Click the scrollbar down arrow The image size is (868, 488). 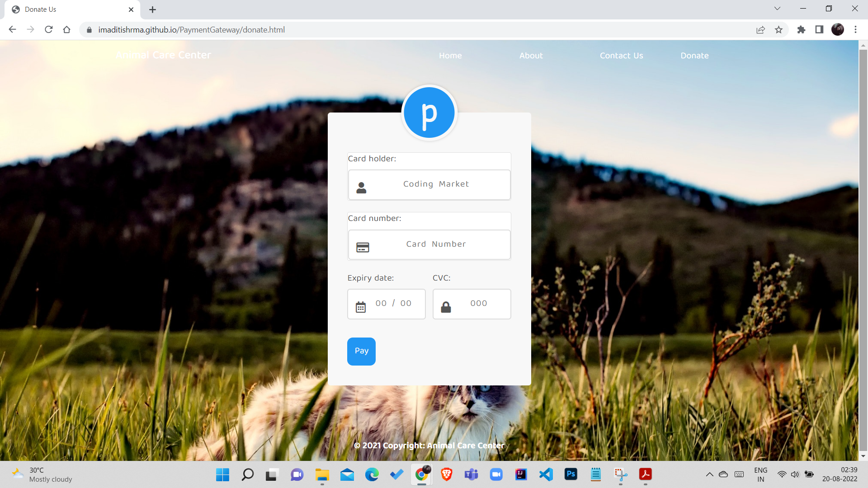(863, 456)
